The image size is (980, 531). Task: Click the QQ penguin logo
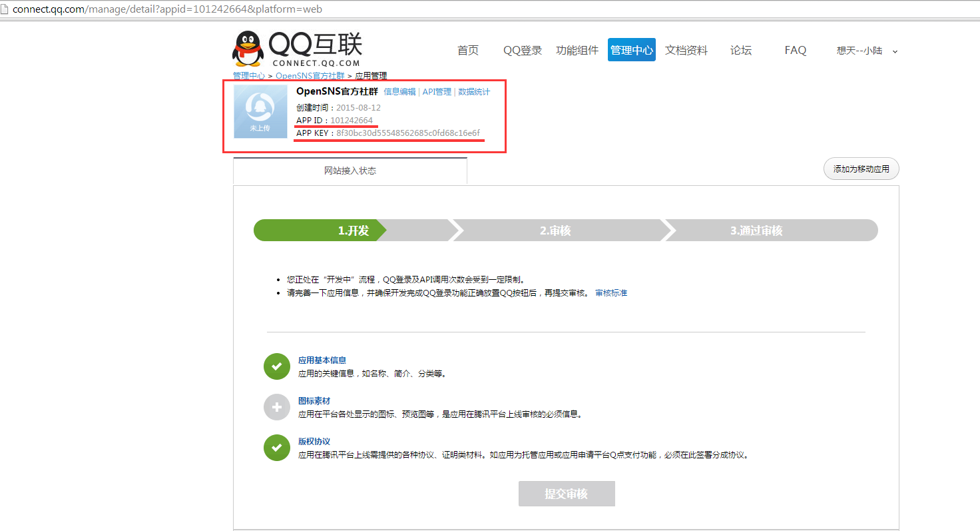point(248,49)
